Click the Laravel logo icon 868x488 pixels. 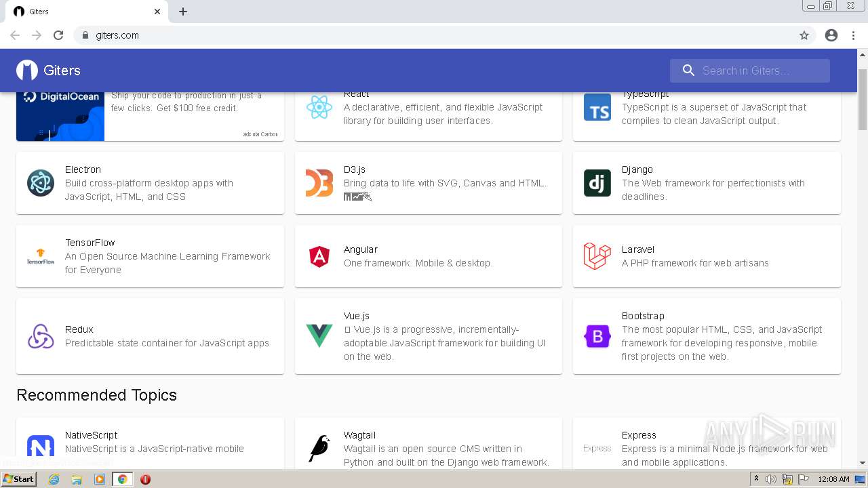(597, 256)
